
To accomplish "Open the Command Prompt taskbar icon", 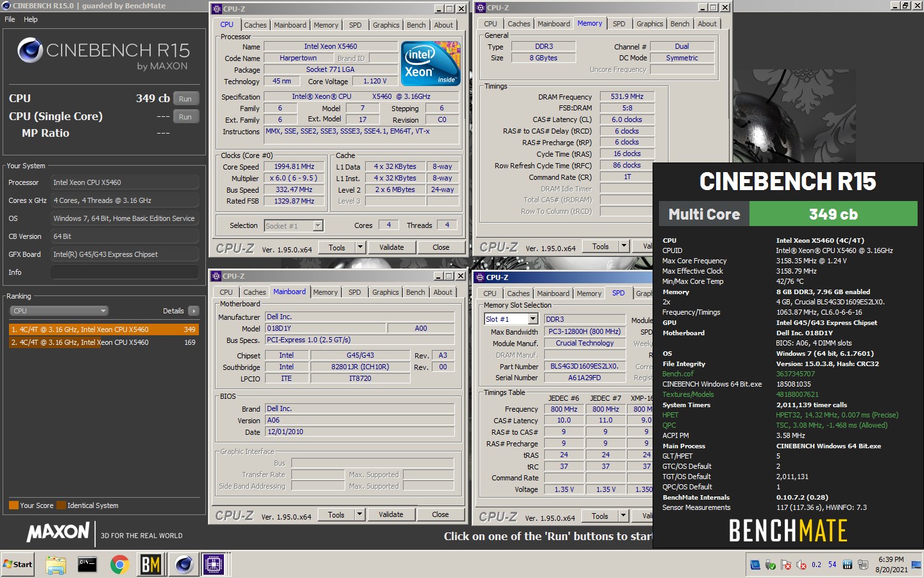I will coord(87,565).
